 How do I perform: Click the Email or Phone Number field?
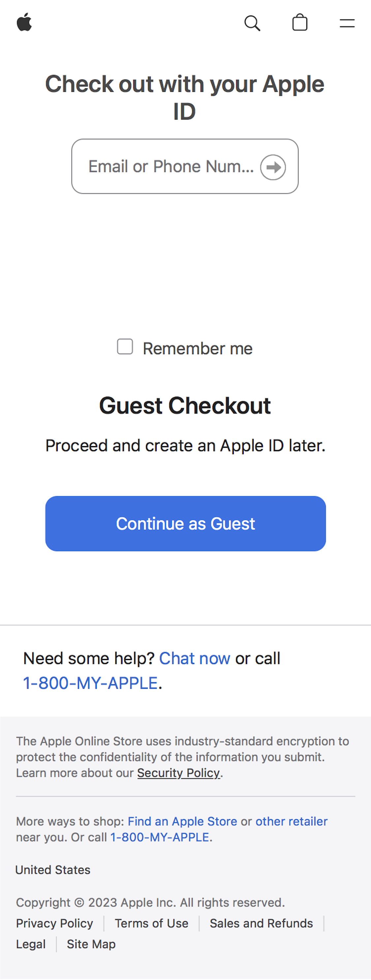click(167, 166)
